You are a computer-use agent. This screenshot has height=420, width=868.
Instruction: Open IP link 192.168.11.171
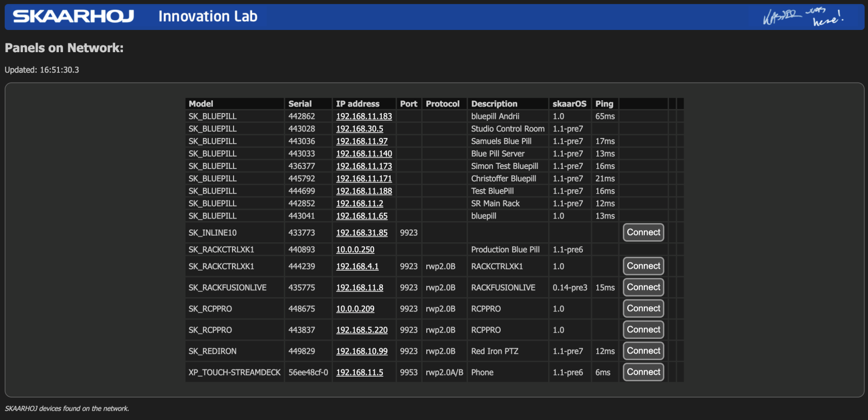coord(364,178)
